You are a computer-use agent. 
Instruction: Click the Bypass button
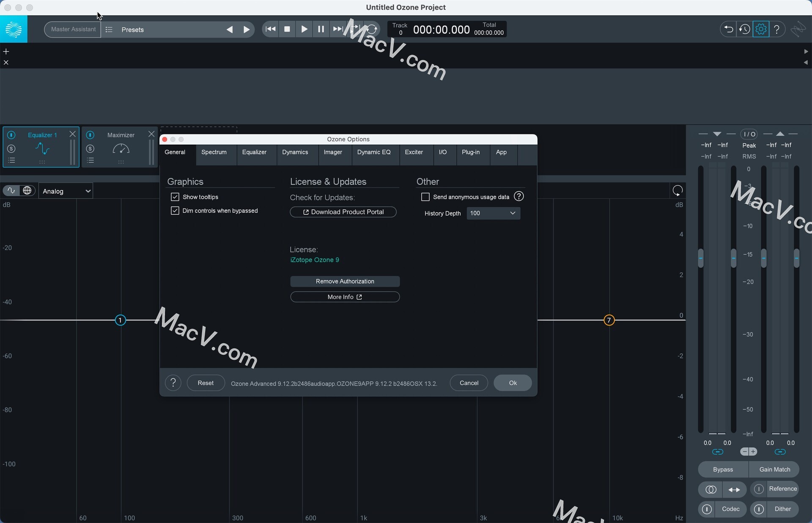(723, 469)
